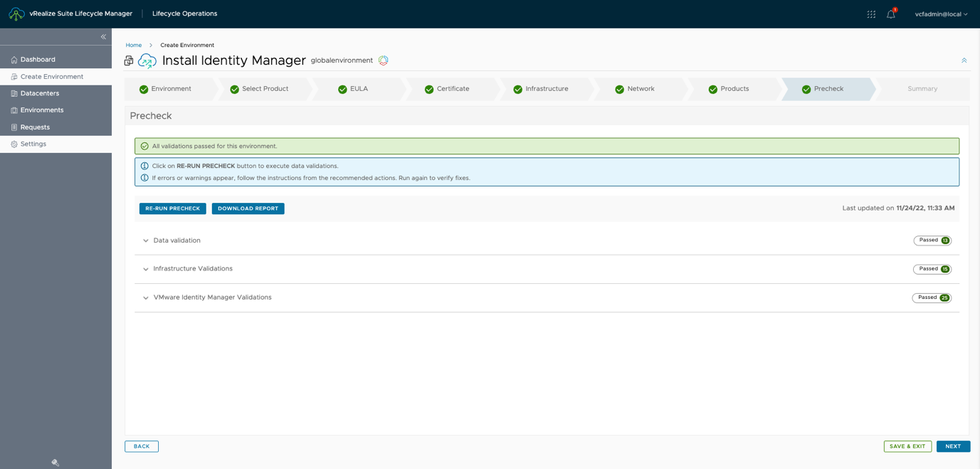Click the vRealize Suite Lifecycle Manager logo

(x=16, y=14)
